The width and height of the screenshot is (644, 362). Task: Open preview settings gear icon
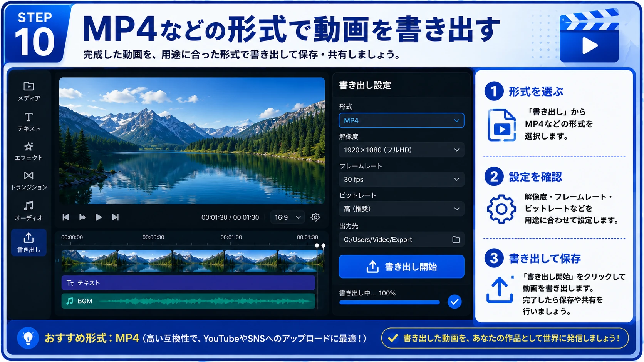315,217
